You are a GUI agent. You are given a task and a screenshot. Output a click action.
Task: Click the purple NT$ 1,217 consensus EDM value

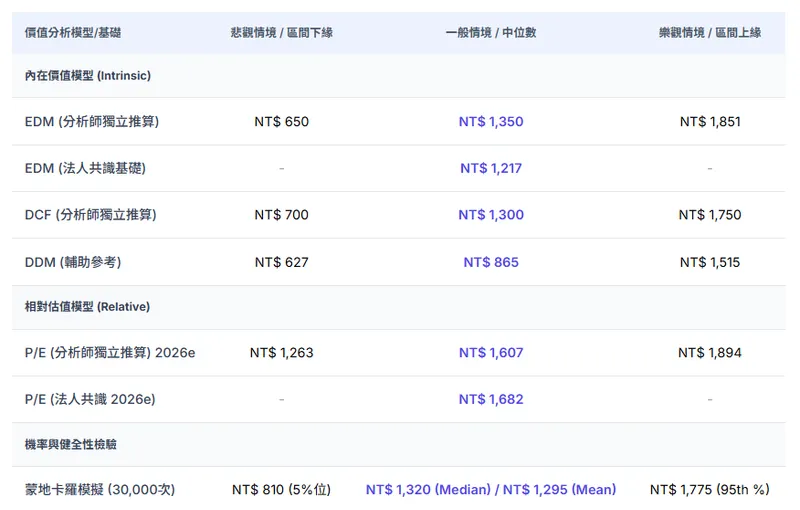point(491,169)
